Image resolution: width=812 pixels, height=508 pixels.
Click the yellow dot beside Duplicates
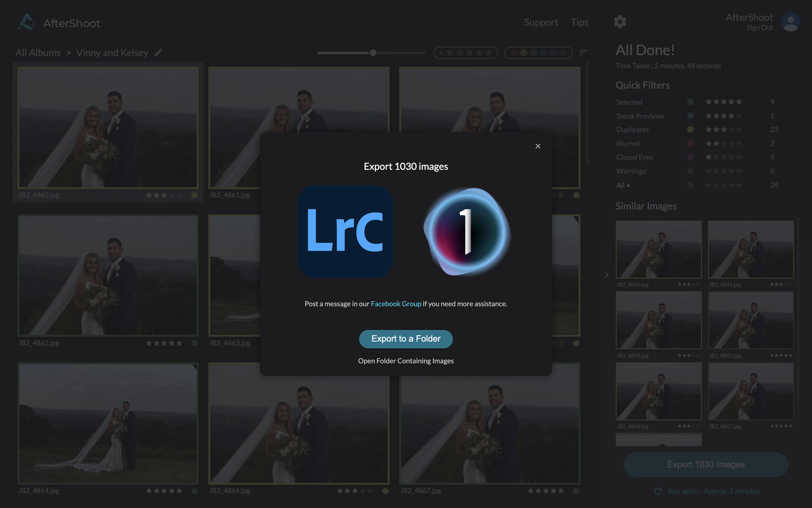tap(690, 130)
